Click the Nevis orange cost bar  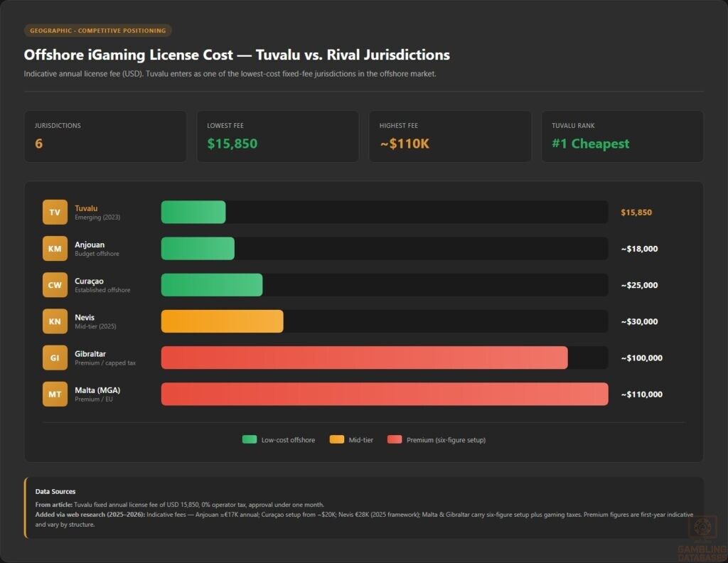click(222, 321)
